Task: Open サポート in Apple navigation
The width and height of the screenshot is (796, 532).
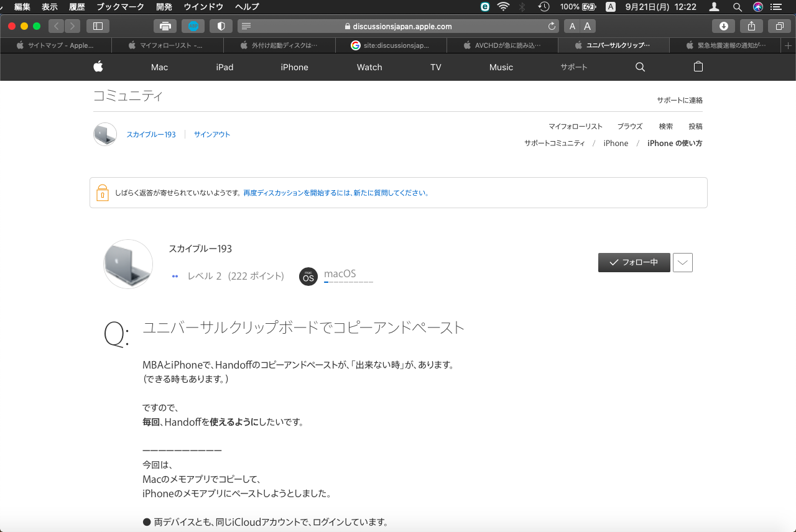Action: click(573, 67)
